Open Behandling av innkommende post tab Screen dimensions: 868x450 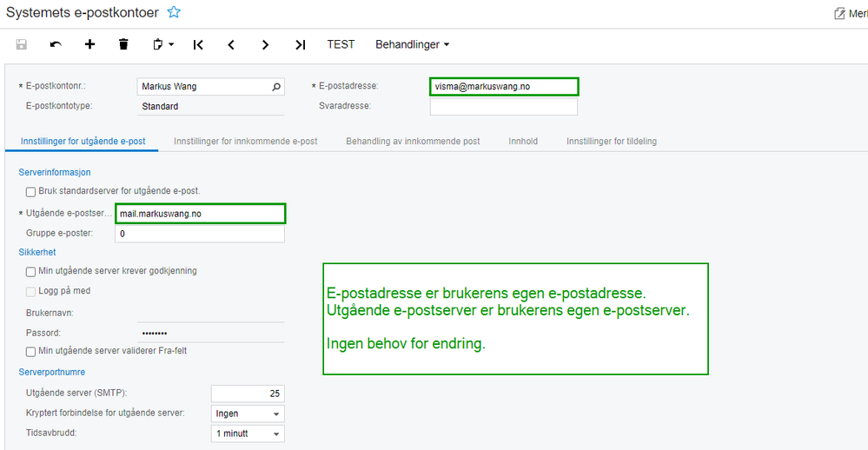[413, 141]
